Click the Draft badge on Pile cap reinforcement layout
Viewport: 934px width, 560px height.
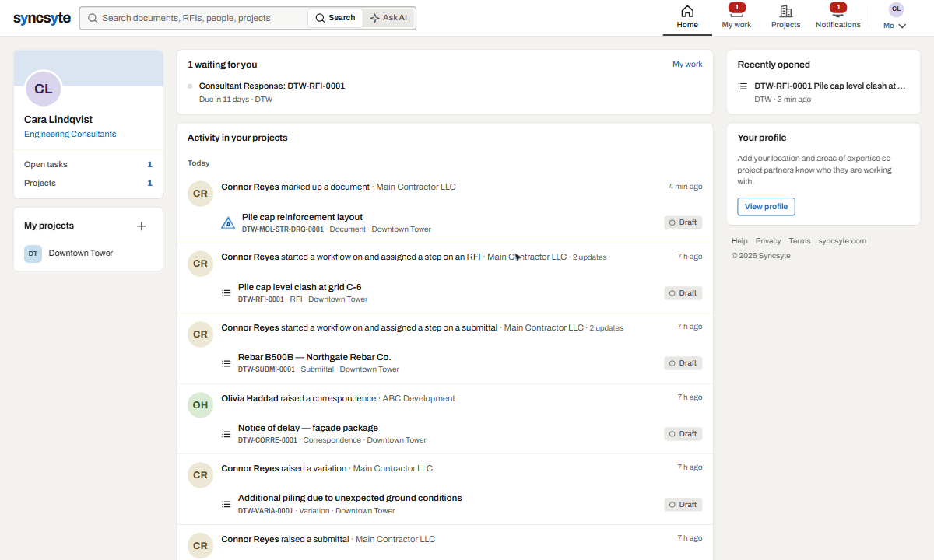click(683, 222)
